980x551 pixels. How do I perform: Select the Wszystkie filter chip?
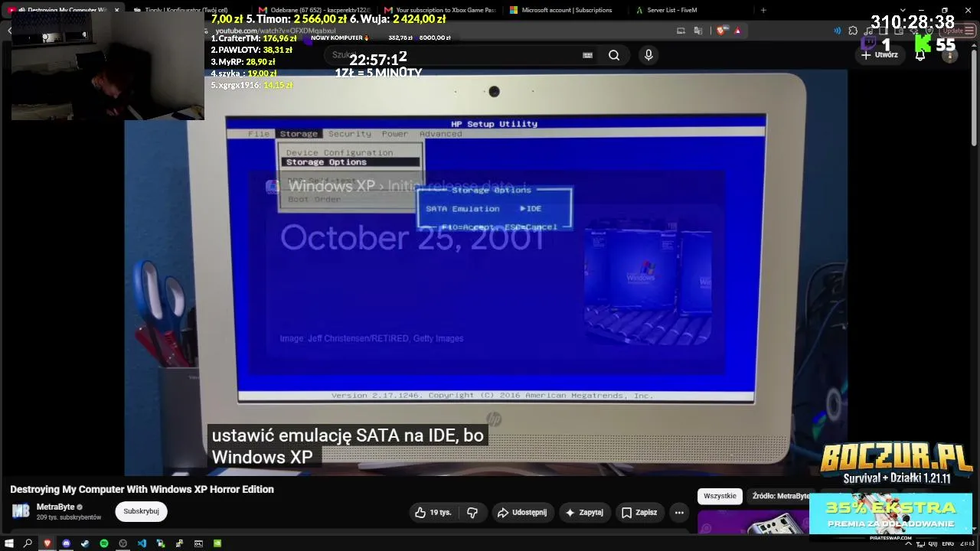720,496
